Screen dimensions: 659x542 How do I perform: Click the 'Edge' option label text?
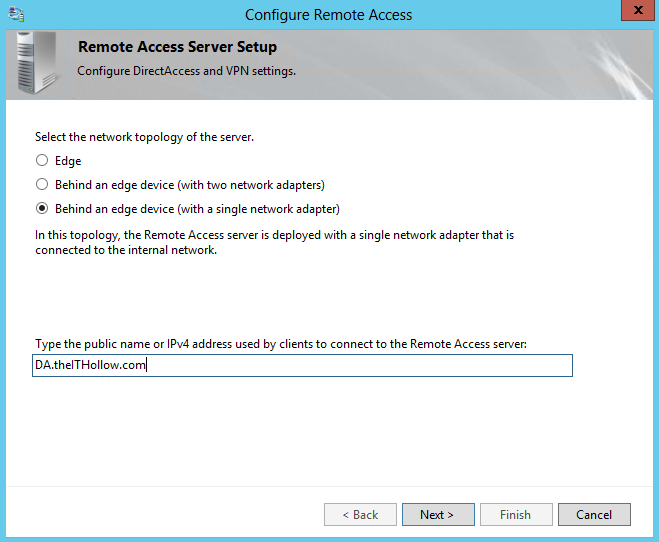pos(68,160)
